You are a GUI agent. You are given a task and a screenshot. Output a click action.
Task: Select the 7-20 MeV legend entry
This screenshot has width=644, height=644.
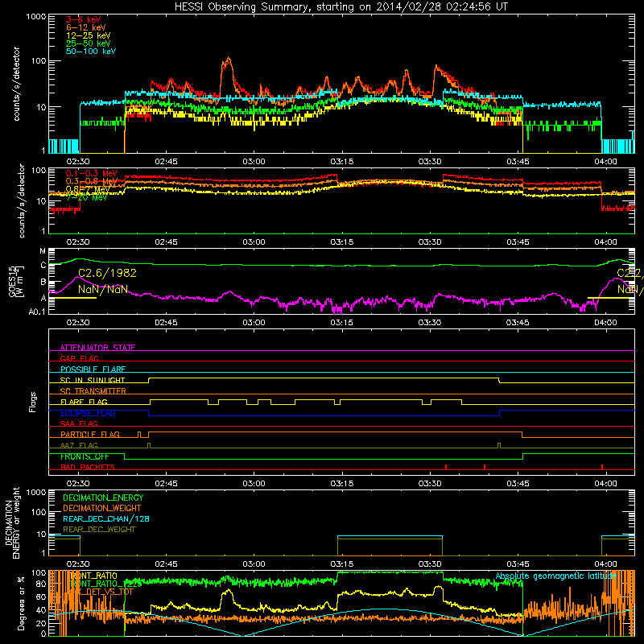[86, 197]
